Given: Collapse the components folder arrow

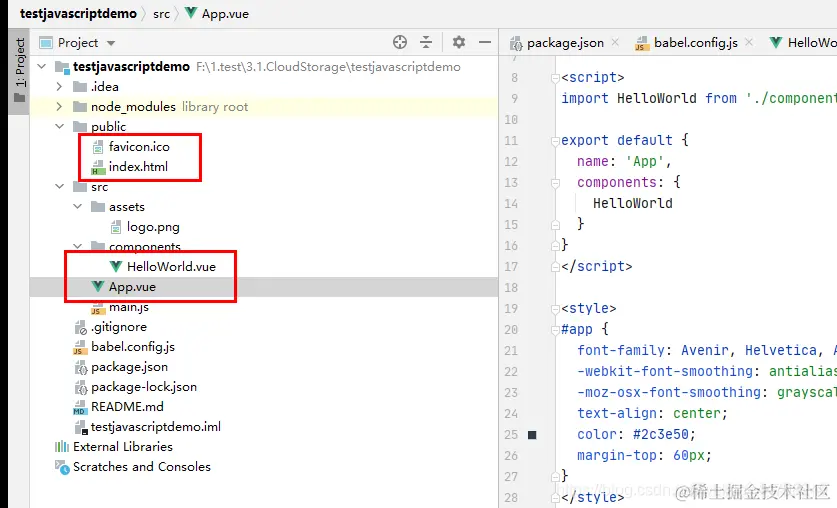Looking at the screenshot, I should point(77,246).
